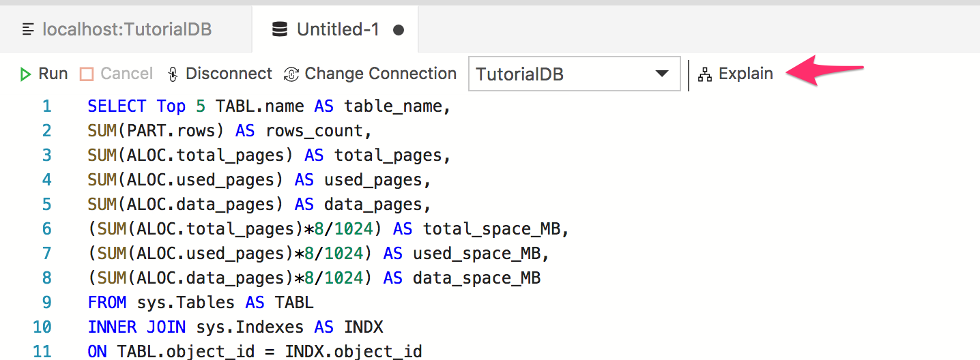Image resolution: width=980 pixels, height=360 pixels.
Task: Click sys.Tables on line 9
Action: (x=186, y=303)
